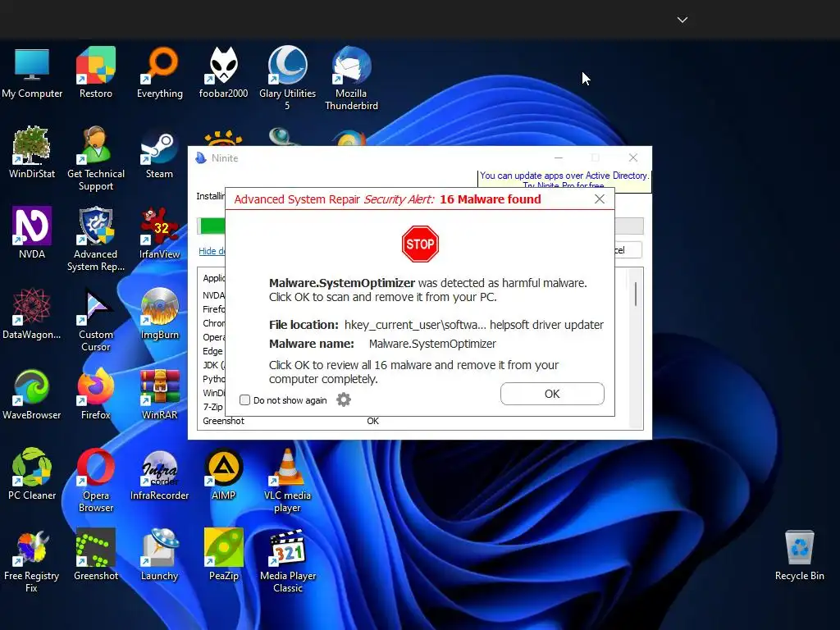Screen dimensions: 840x630
Task: Open Get Technical Support shortcut
Action: point(96,158)
